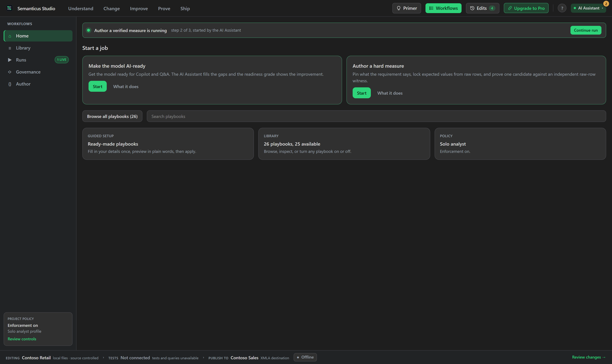
Task: Open Author in the sidebar
Action: tap(38, 84)
